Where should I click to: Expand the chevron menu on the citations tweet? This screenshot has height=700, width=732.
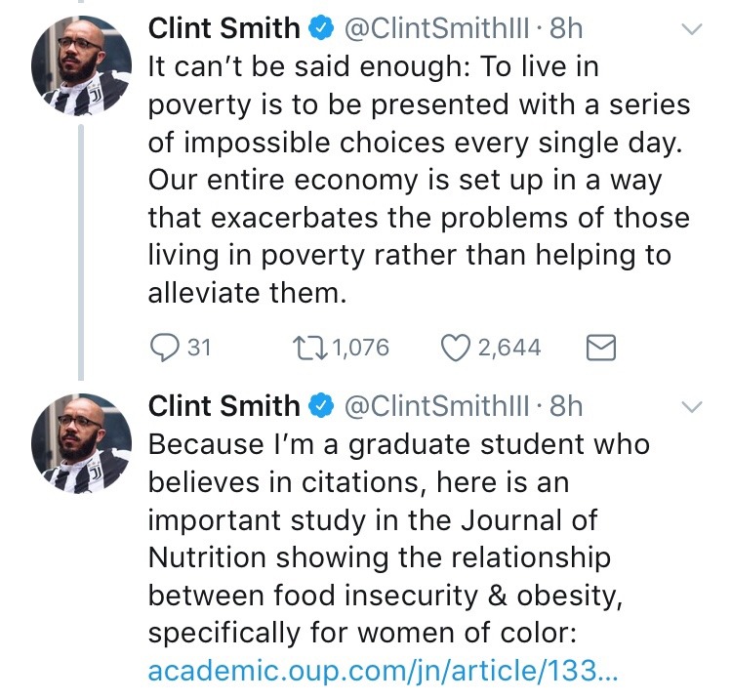[691, 406]
